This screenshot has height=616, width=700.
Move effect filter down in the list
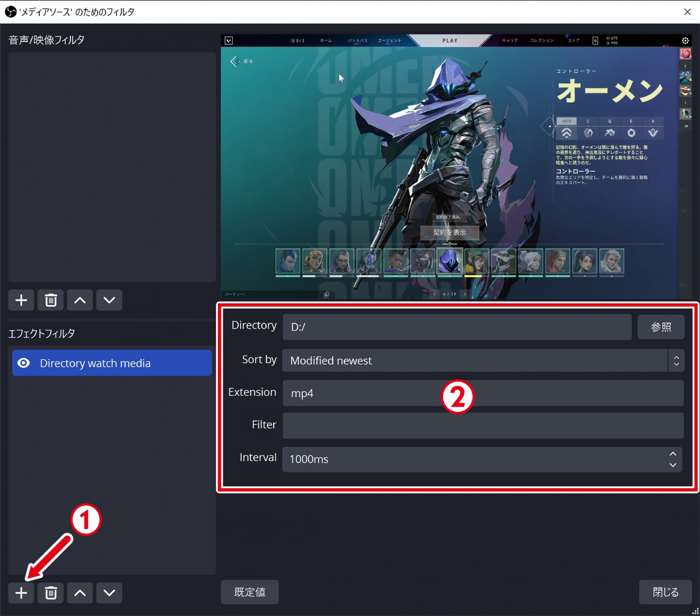pos(109,593)
